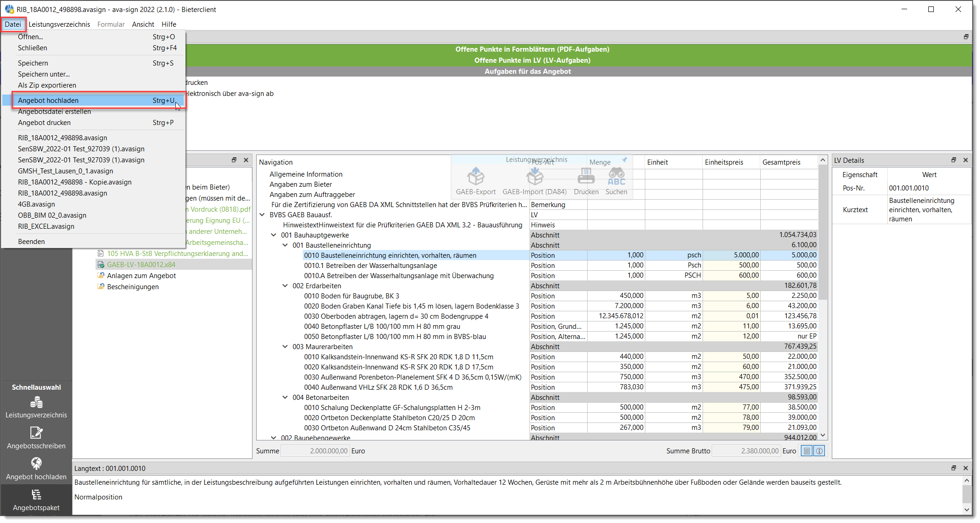980x523 pixels.
Task: Select Angaben zum Auftraggeber in Navigation
Action: (312, 195)
